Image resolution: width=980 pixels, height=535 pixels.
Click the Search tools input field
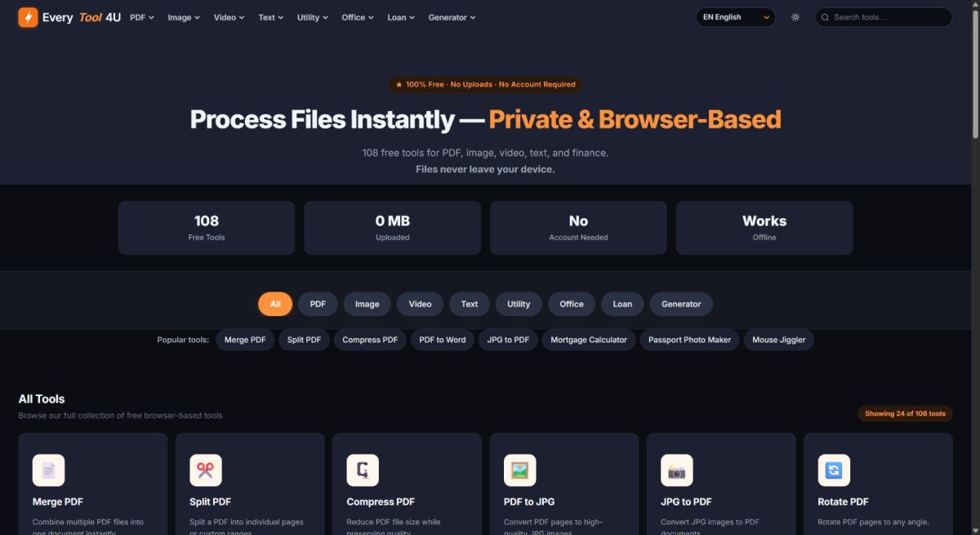[884, 17]
